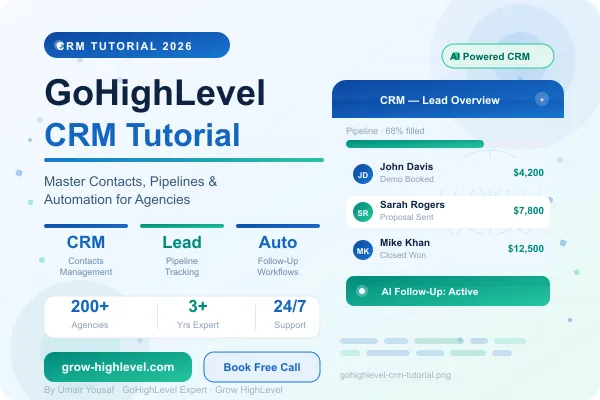Select the Mike Khan lead row
The height and width of the screenshot is (400, 600).
(x=448, y=249)
